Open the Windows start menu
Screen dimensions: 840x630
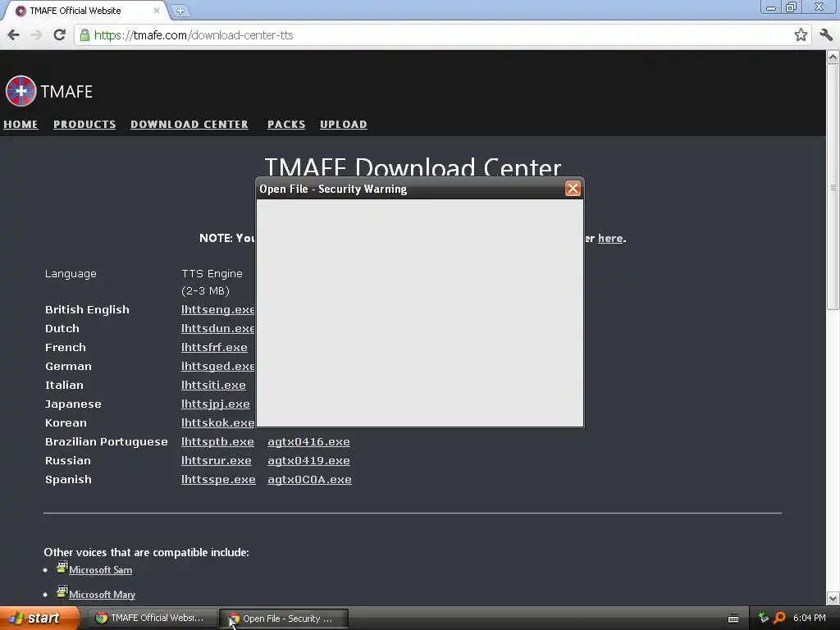pyautogui.click(x=39, y=619)
